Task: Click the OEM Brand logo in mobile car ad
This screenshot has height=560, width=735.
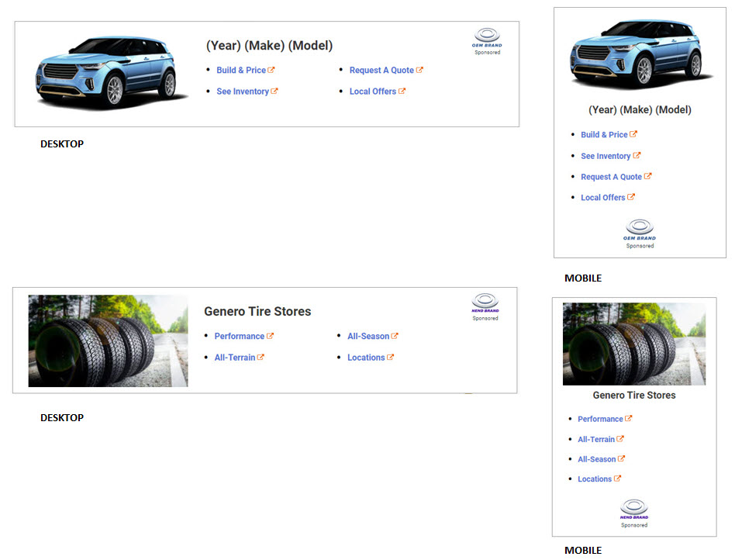Action: tap(640, 229)
